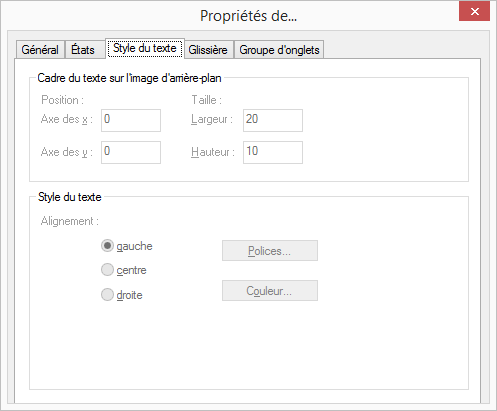
Task: Open the Polices... font dialog
Action: pyautogui.click(x=270, y=251)
